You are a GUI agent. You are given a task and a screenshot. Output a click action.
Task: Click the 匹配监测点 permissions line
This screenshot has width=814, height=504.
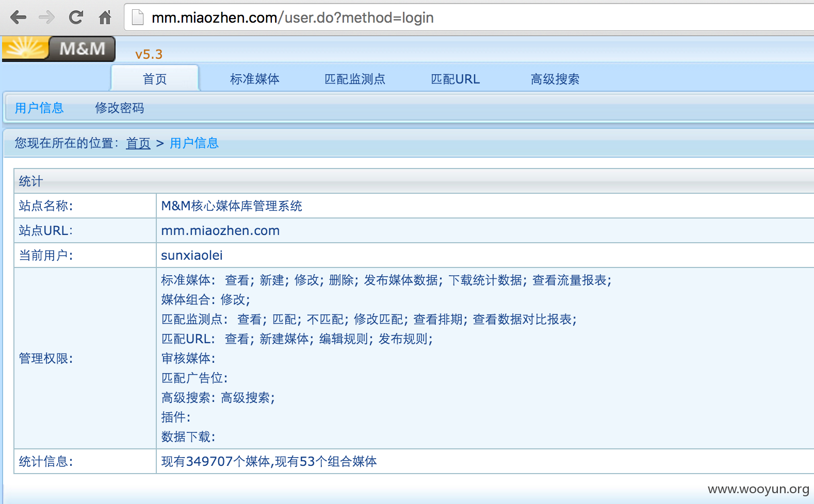(369, 320)
